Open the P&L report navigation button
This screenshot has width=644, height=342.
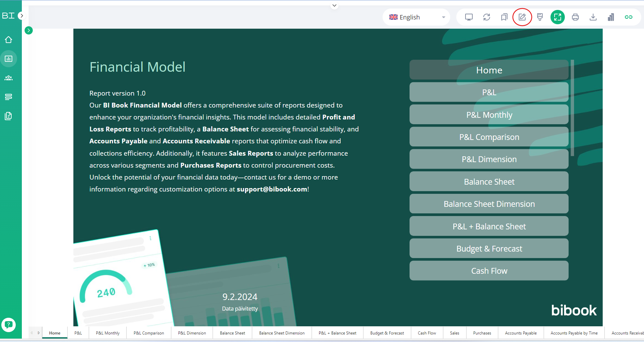[489, 92]
